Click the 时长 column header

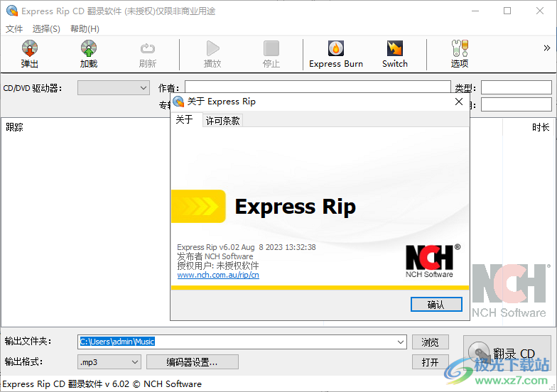541,127
